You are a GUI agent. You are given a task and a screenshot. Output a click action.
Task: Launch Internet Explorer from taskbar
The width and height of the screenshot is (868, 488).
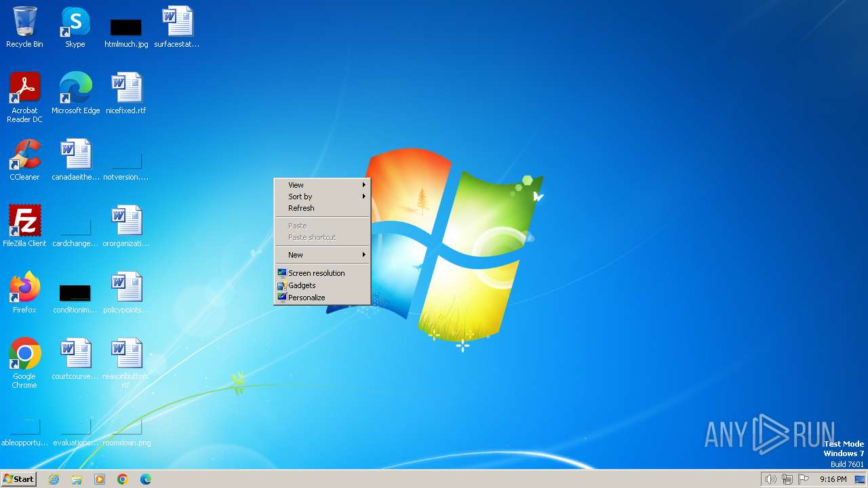coord(54,479)
